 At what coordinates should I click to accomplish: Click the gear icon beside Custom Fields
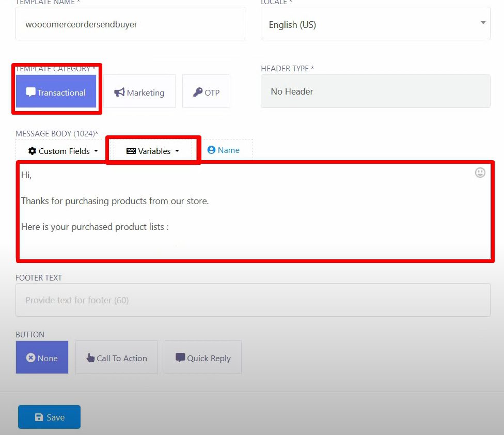[x=32, y=151]
